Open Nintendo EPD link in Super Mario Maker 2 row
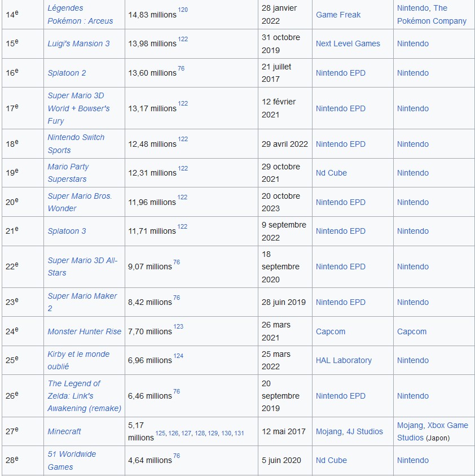 point(341,302)
